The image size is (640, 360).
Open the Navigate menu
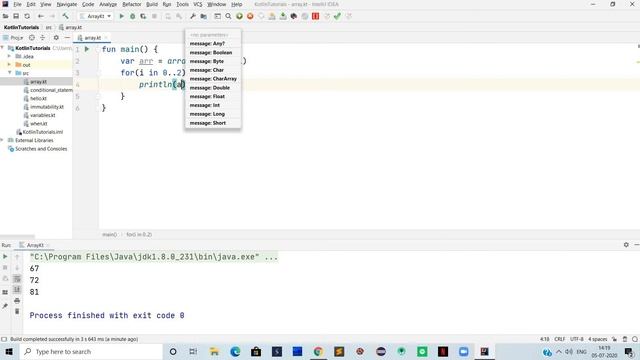tap(67, 4)
